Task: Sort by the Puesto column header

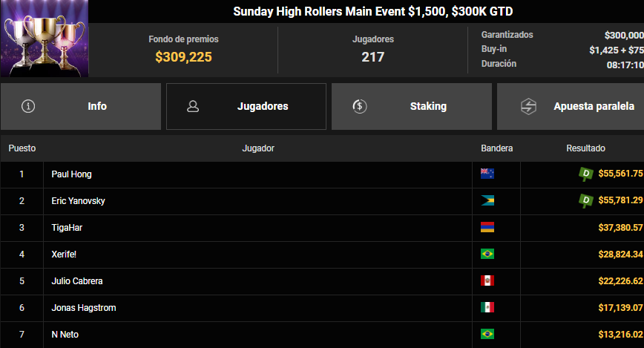Action: click(x=22, y=148)
